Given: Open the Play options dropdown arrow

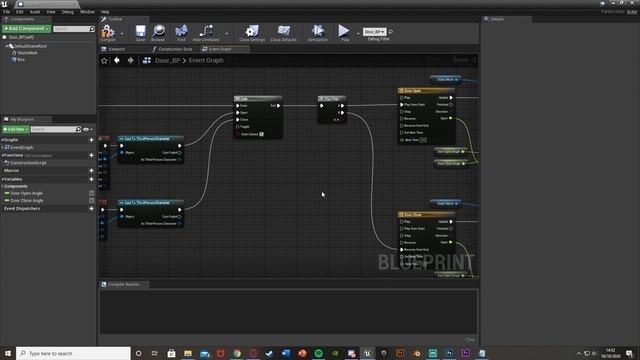Looking at the screenshot, I should coord(358,33).
